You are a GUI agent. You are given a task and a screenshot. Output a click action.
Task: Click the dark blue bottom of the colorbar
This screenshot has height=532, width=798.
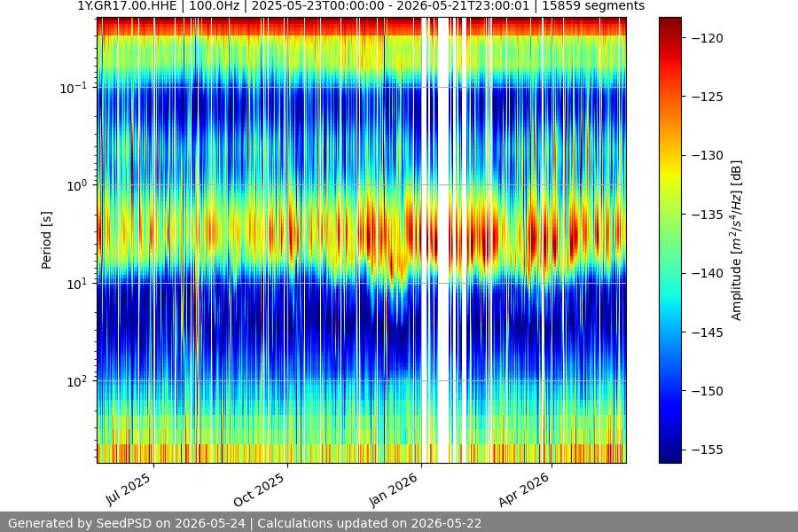pyautogui.click(x=669, y=456)
